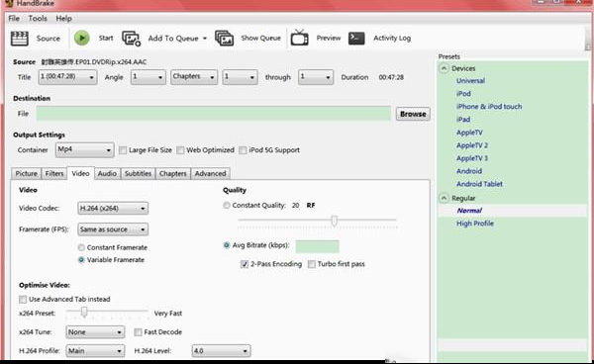The image size is (594, 364).
Task: Click the Show Queue icon
Action: coord(225,39)
